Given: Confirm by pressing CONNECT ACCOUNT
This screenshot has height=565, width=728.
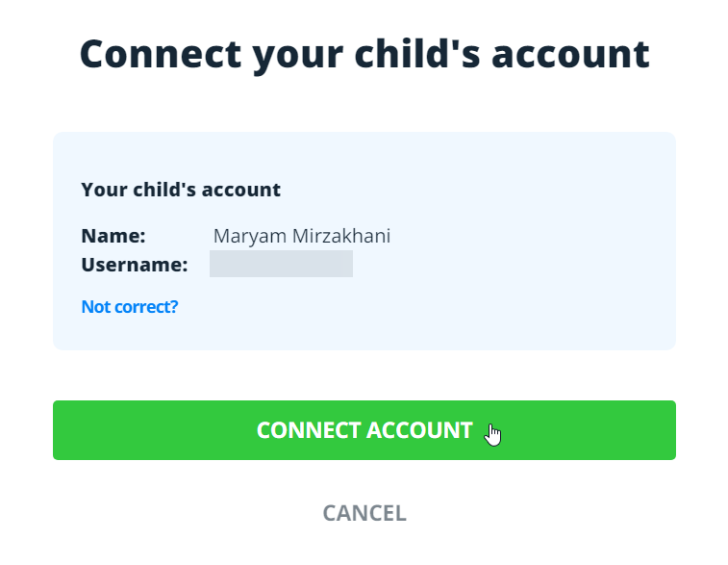Looking at the screenshot, I should coord(364,430).
